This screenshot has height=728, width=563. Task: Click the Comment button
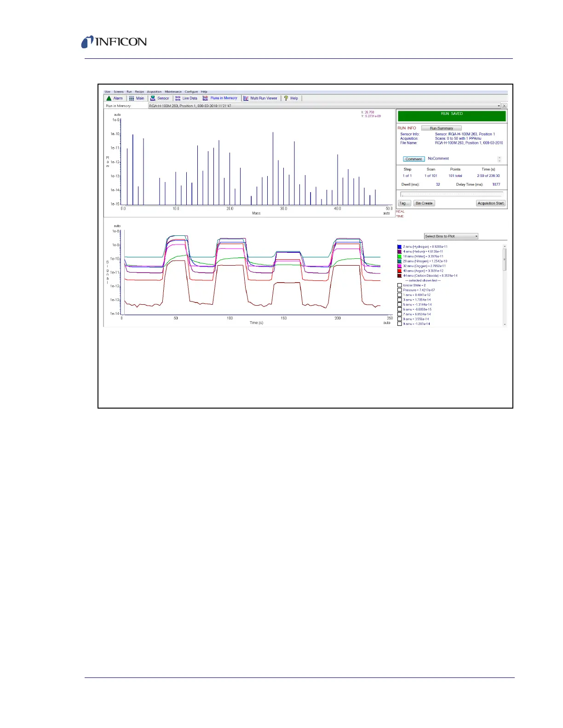coord(414,159)
